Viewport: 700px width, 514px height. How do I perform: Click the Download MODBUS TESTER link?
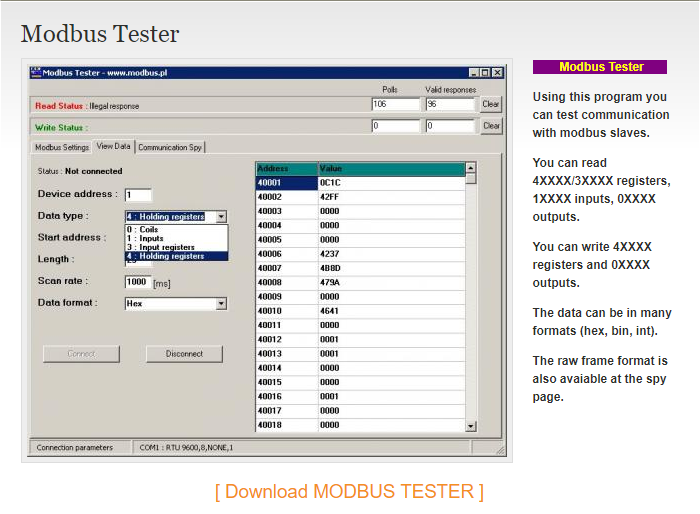(349, 491)
